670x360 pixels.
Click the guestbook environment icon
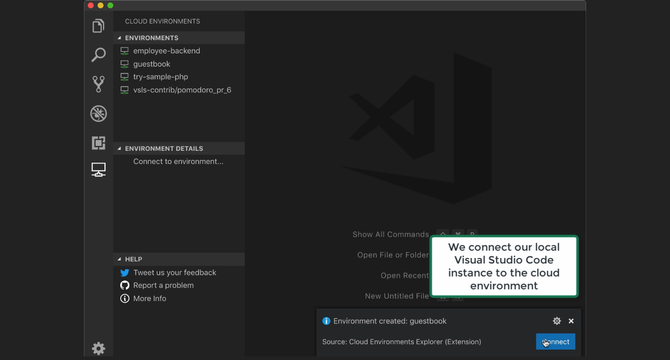pos(124,64)
